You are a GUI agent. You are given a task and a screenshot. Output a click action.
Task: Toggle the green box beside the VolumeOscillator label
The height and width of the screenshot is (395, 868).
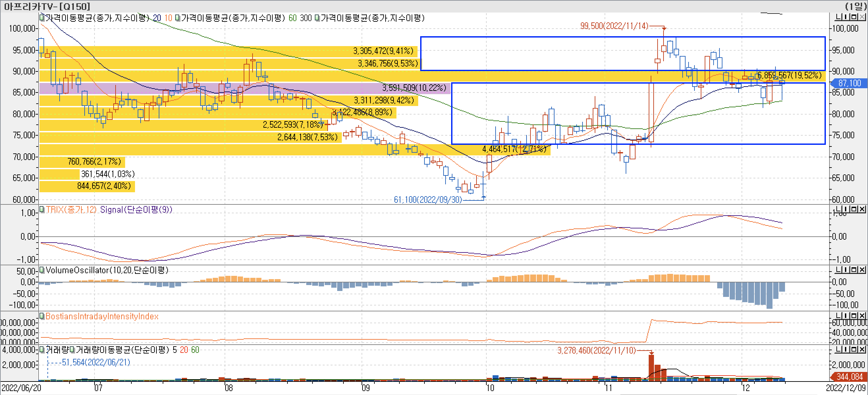[42, 270]
